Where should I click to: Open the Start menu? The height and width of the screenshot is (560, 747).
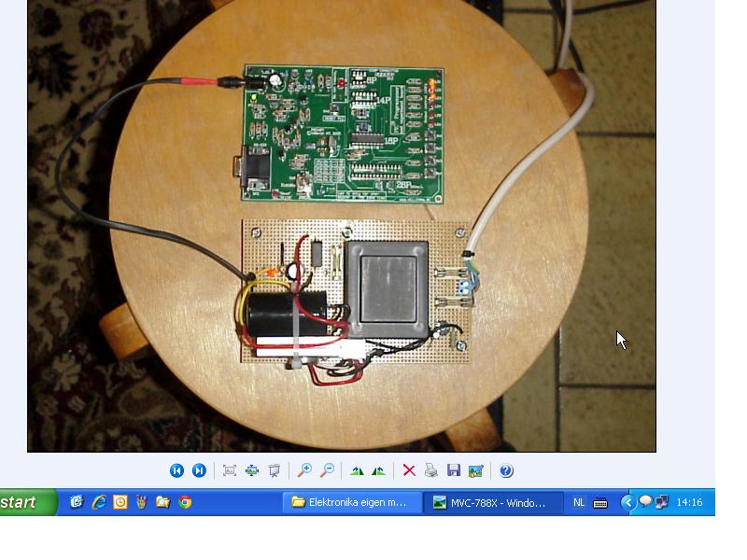coord(25,502)
